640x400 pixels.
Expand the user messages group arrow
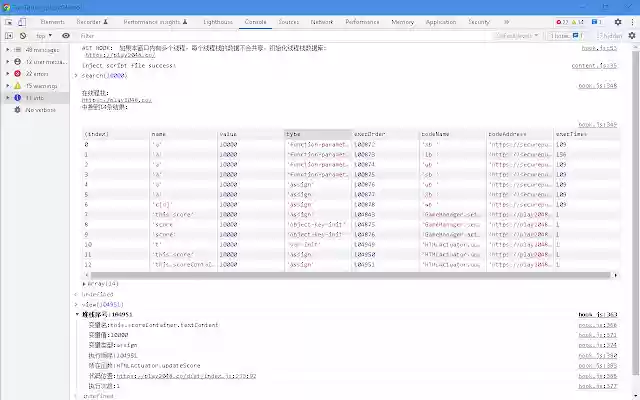click(x=8, y=62)
